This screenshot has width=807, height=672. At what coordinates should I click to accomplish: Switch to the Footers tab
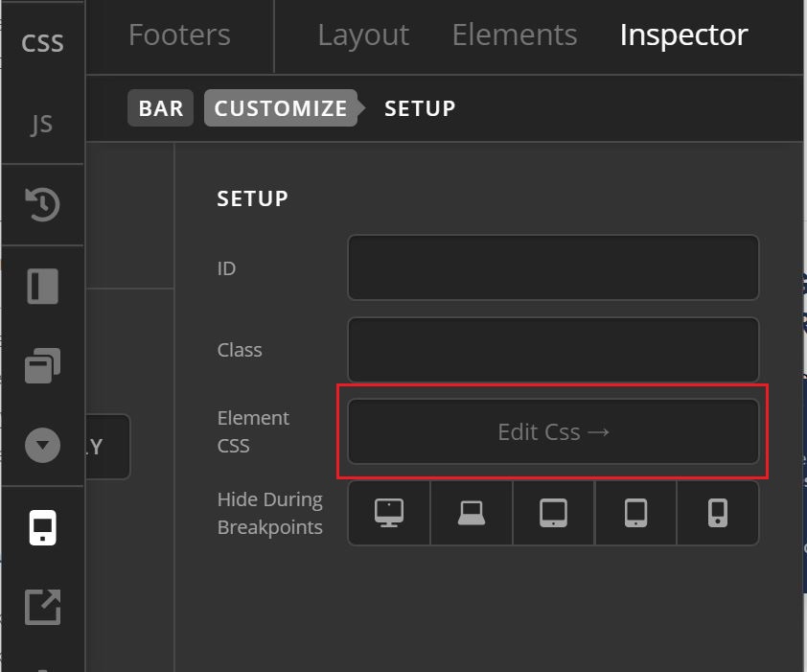pos(179,35)
